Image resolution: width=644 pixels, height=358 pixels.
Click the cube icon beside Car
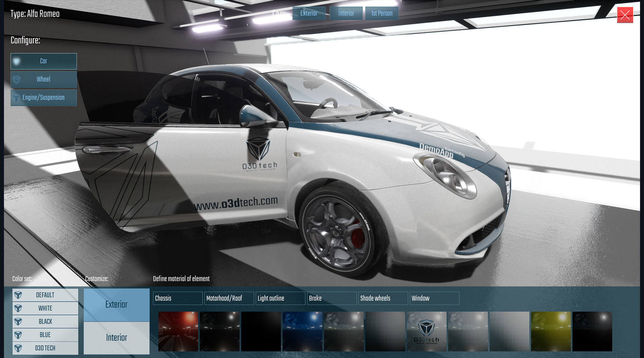tap(16, 61)
